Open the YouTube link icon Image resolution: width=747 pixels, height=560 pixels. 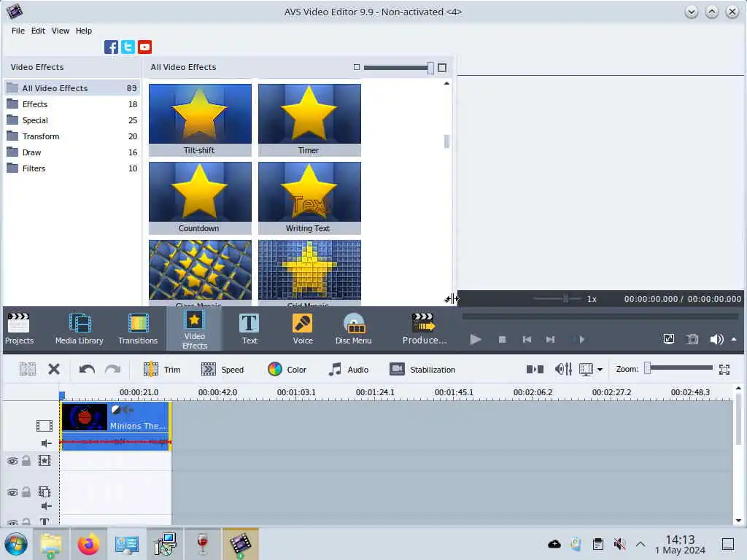(x=145, y=47)
